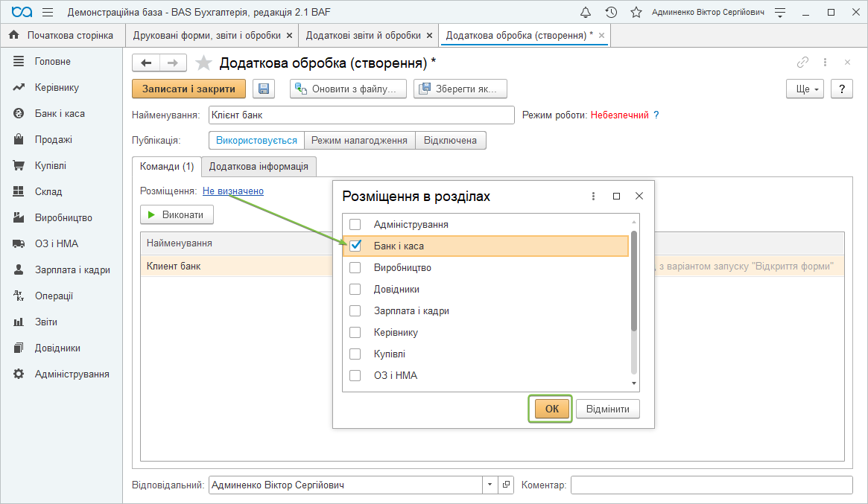Open the Продажі section in sidebar

[53, 140]
